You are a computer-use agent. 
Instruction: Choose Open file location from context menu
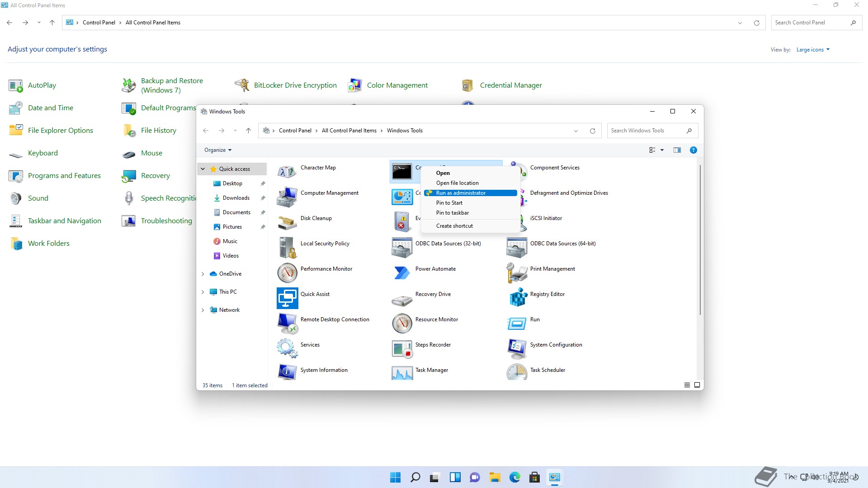click(470, 183)
